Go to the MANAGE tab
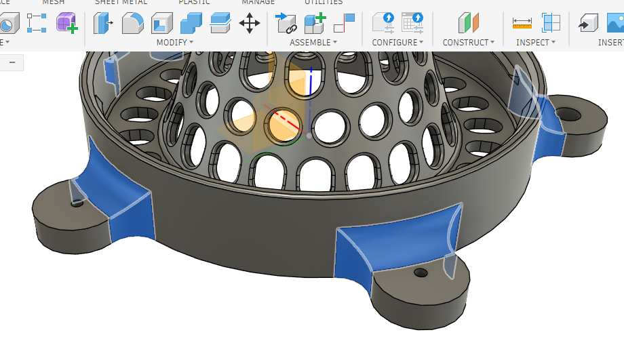Image resolution: width=624 pixels, height=364 pixels. (x=258, y=3)
